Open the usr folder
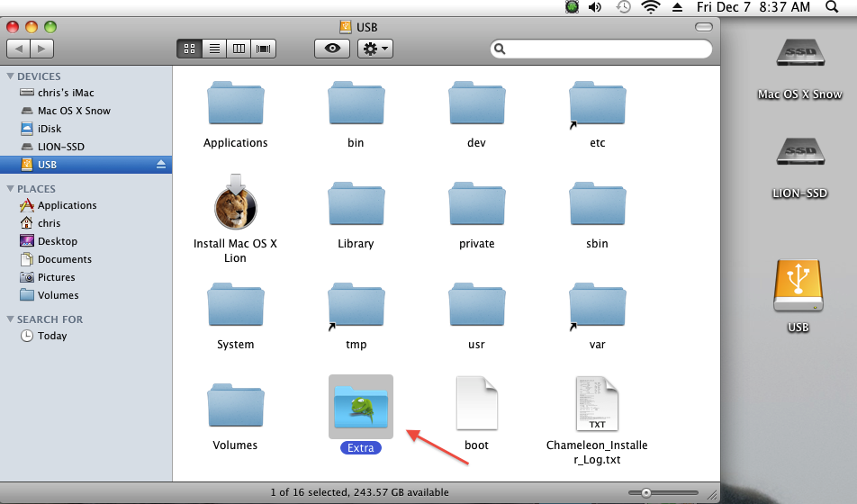 pos(476,305)
